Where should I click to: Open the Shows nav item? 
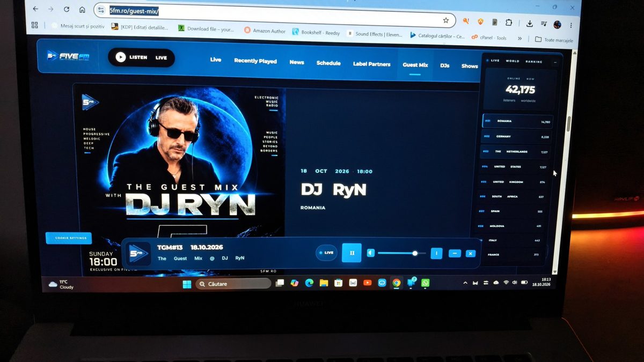[x=470, y=67]
